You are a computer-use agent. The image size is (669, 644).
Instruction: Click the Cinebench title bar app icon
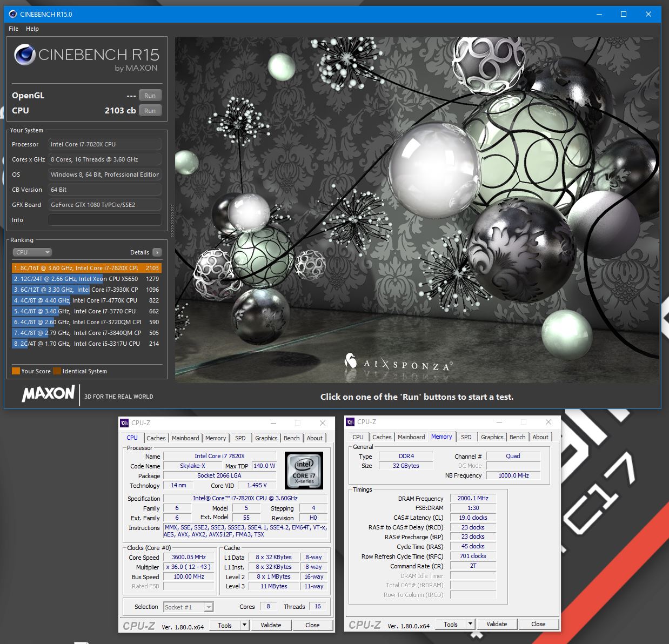[13, 14]
